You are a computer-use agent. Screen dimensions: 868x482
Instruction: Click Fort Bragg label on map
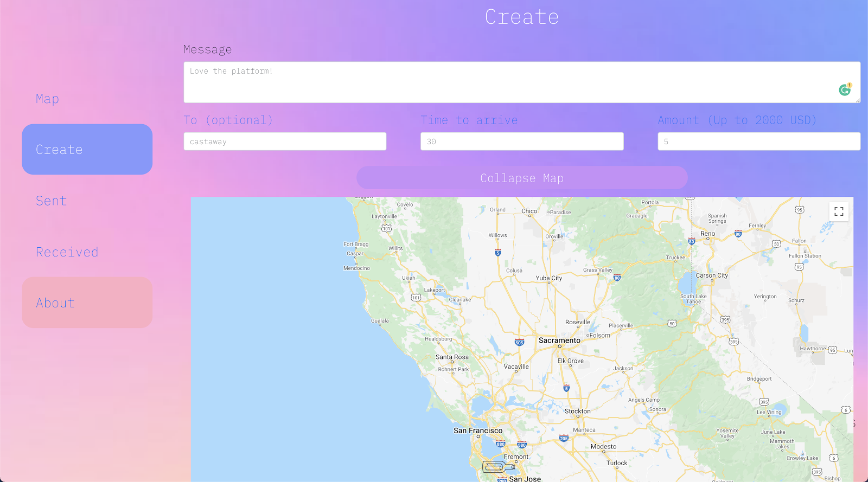pos(356,245)
